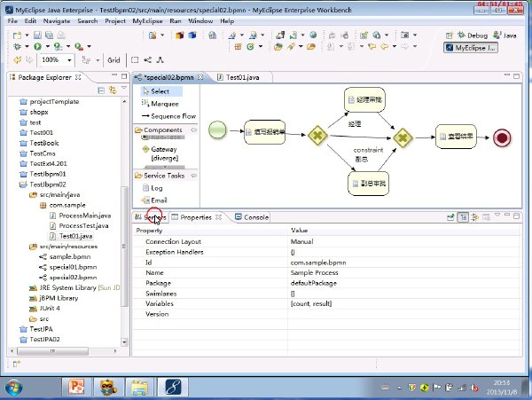Collapse the Components palette drawer
The image size is (532, 400).
(x=159, y=130)
